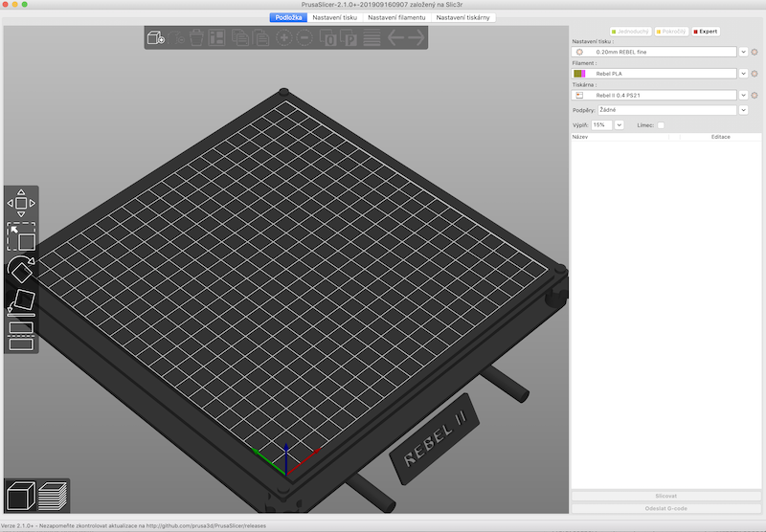The image size is (766, 532).
Task: Expand the Výplň percentage dropdown
Action: point(620,125)
